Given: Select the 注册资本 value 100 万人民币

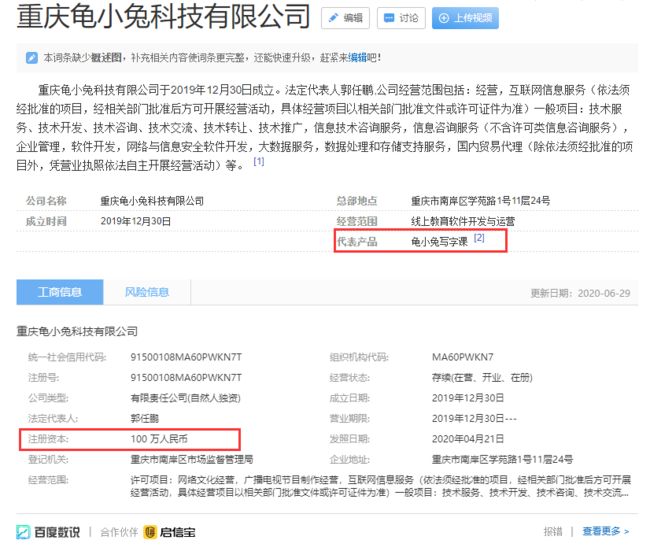Looking at the screenshot, I should pyautogui.click(x=159, y=439).
